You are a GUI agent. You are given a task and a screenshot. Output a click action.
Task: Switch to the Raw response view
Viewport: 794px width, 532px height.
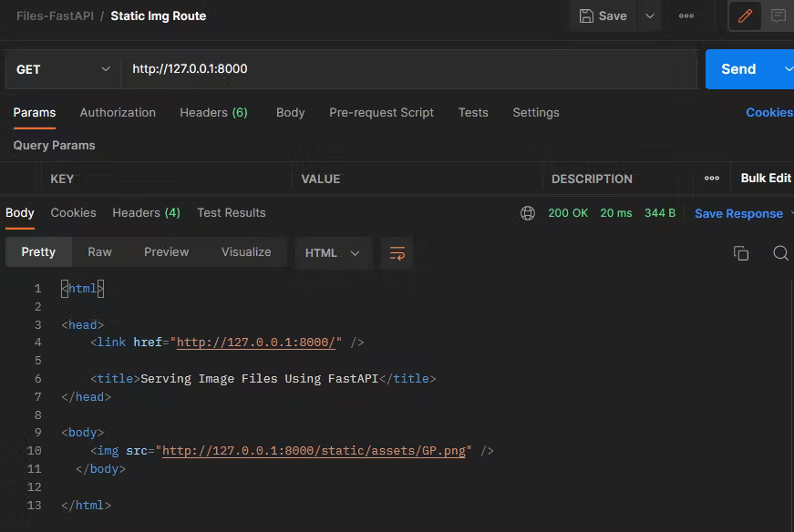99,251
